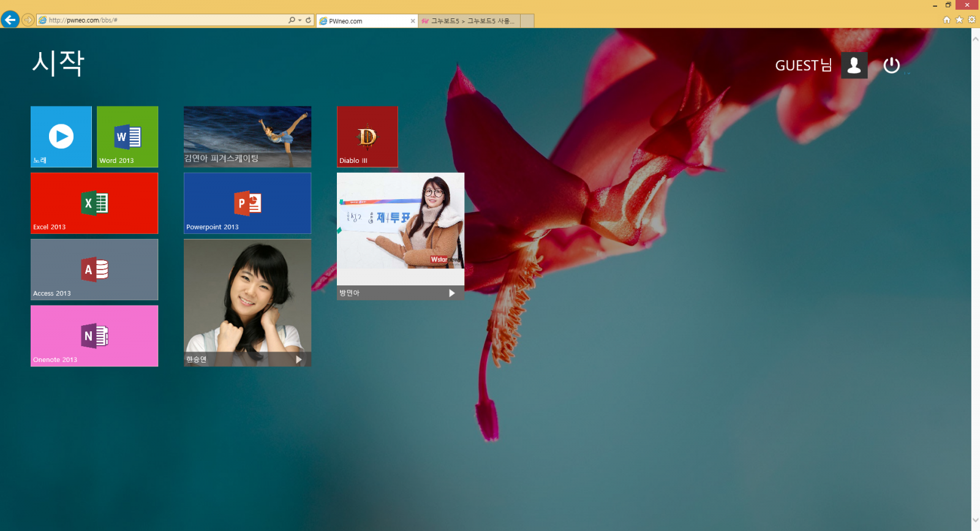Switch to the 그누보드5 browser tab

(x=469, y=21)
